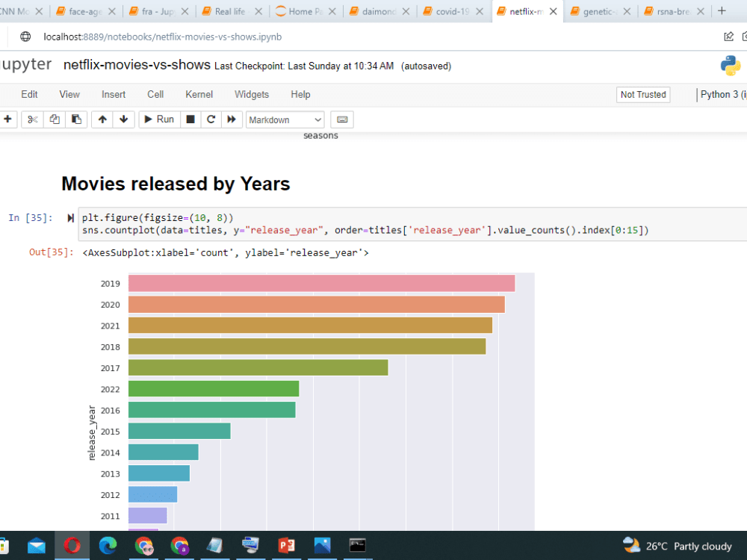The height and width of the screenshot is (560, 747).
Task: Open the command palette keyboard icon
Action: coord(342,119)
